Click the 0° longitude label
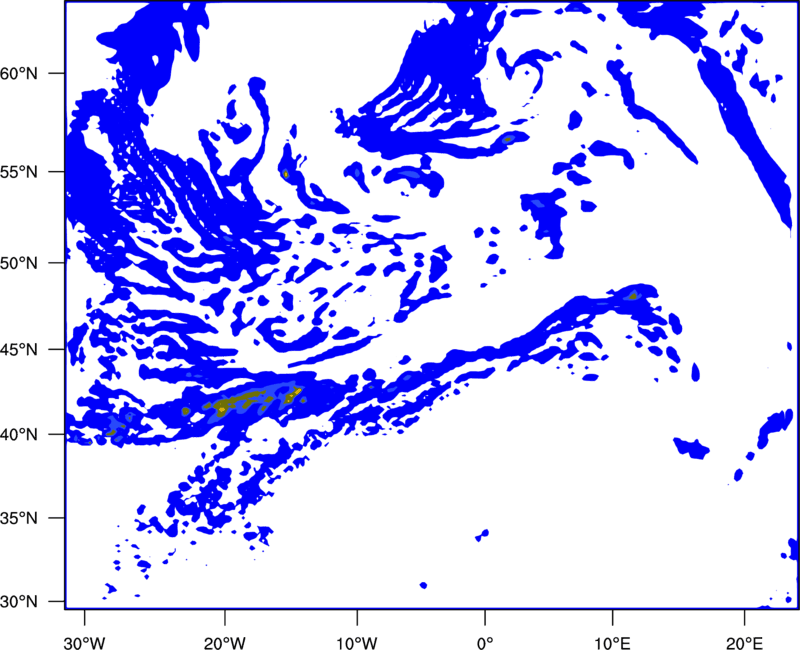Viewport: 800px width, 650px height. click(x=485, y=643)
